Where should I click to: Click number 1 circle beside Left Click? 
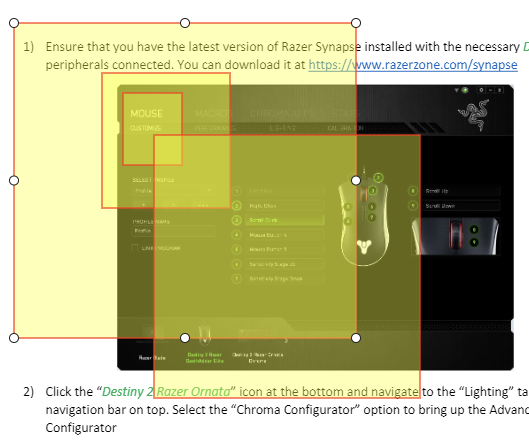(236, 191)
